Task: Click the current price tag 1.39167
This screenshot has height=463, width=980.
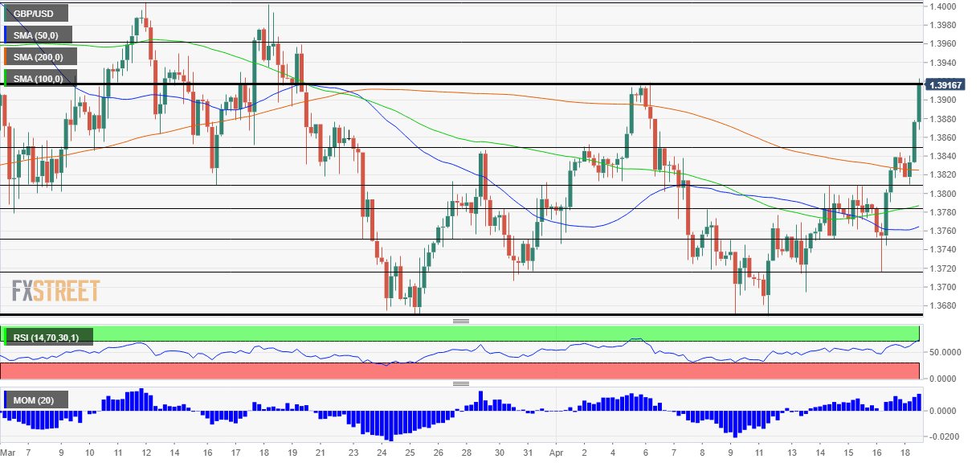Action: coord(945,84)
